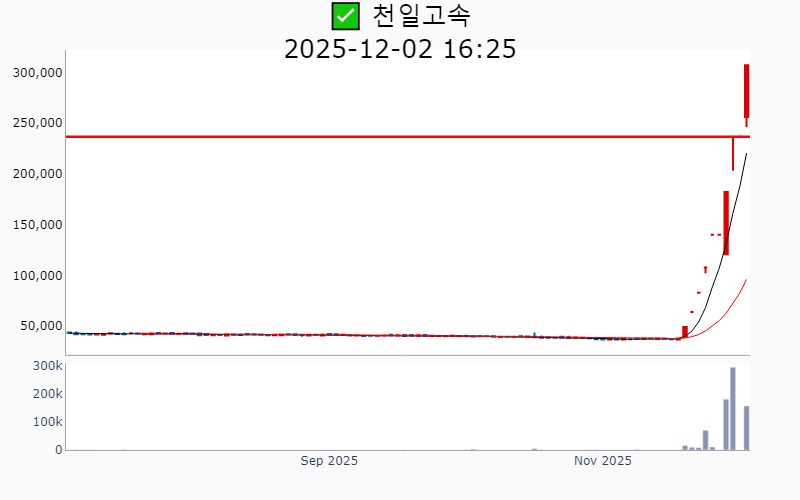Click the timestamp 2025-12-02 16:25
This screenshot has height=500, width=800.
[x=400, y=48]
